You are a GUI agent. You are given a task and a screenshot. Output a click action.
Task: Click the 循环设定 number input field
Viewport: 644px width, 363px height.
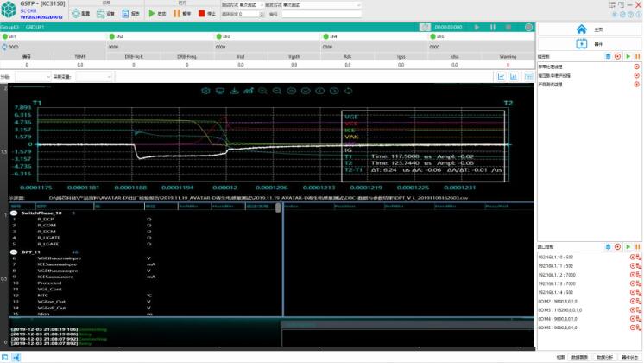pos(246,15)
